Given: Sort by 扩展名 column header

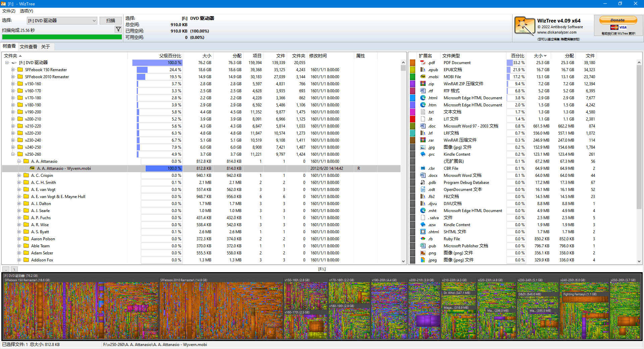Looking at the screenshot, I should 428,56.
